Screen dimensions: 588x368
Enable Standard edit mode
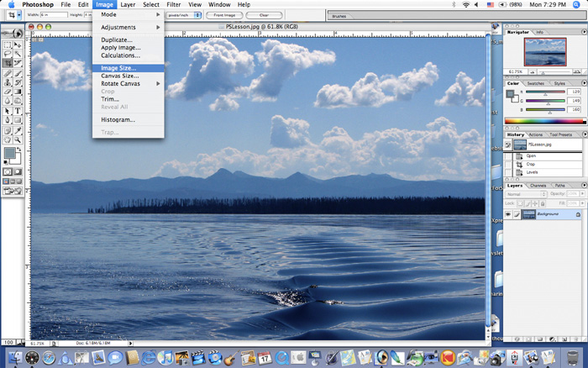point(8,171)
